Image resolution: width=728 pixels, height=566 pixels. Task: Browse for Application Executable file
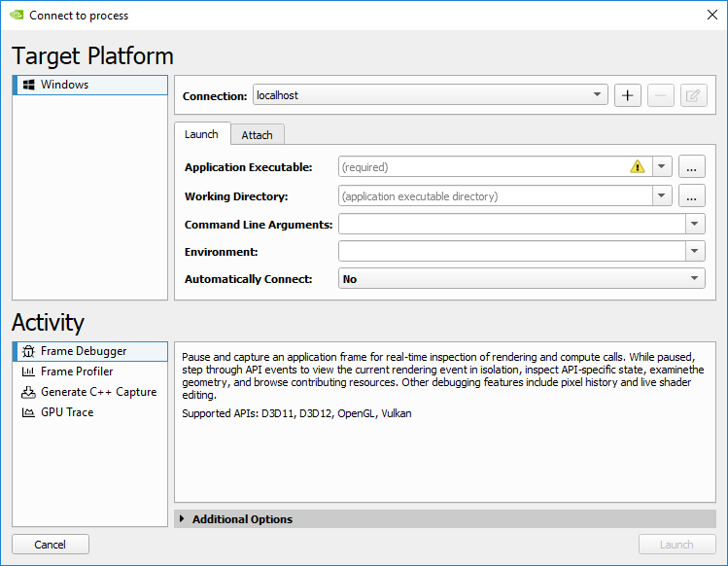(691, 167)
